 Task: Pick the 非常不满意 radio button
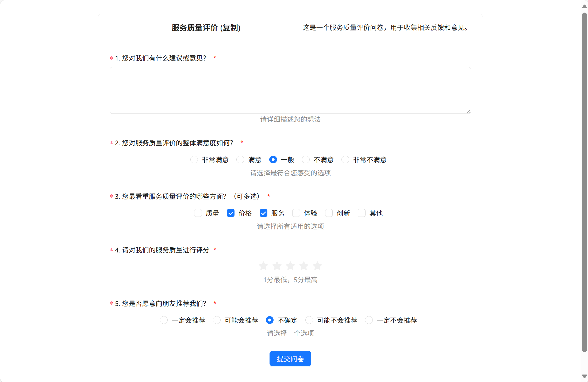click(345, 160)
